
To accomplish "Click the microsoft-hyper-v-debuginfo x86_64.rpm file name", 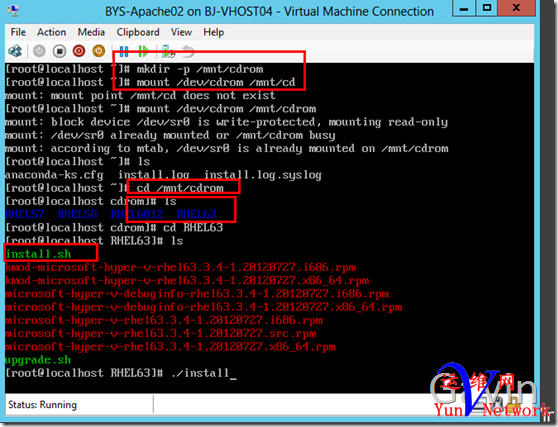I will click(204, 307).
